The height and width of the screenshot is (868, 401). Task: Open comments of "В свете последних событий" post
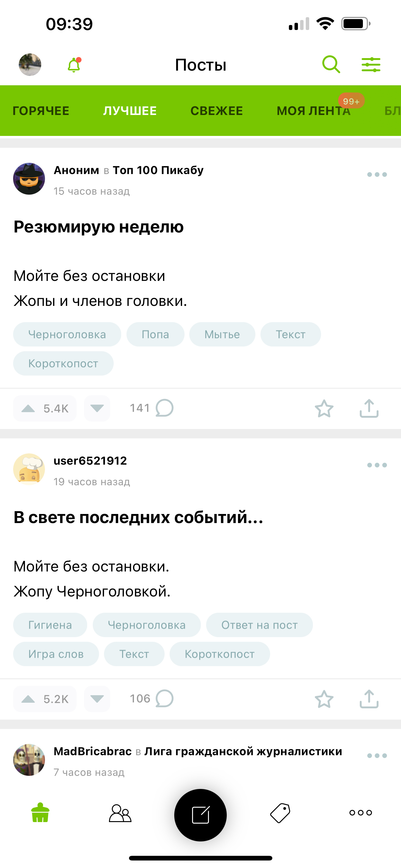point(152,699)
